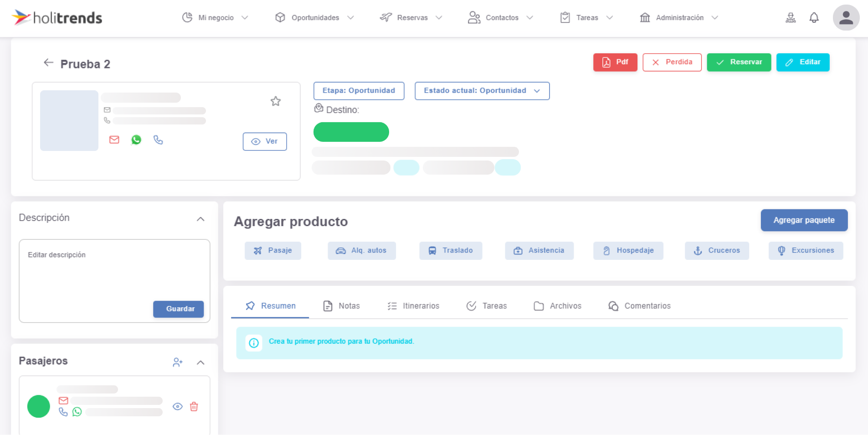Call passenger via phone icon in Pasajeros

pyautogui.click(x=63, y=412)
